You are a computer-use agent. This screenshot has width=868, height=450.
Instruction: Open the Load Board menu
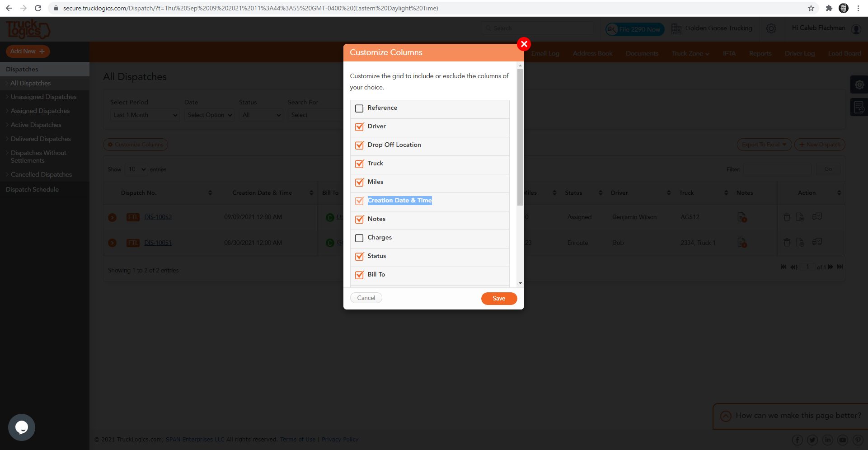(845, 53)
